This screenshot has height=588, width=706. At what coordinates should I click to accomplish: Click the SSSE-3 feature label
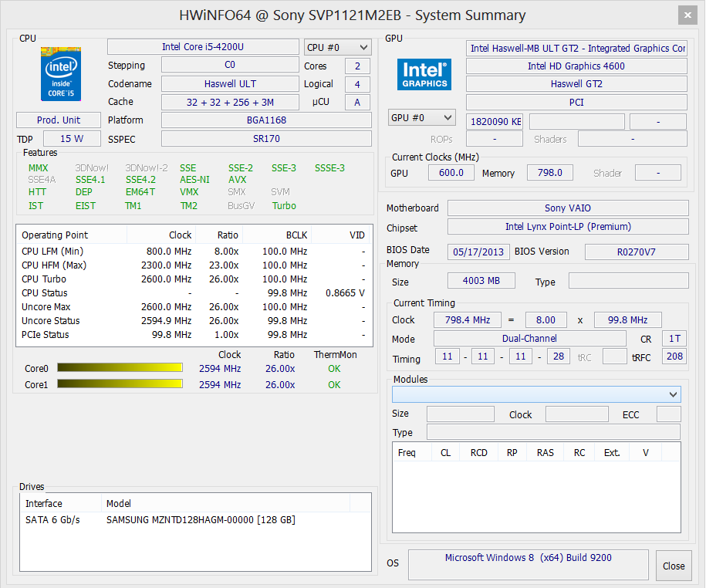pyautogui.click(x=329, y=168)
